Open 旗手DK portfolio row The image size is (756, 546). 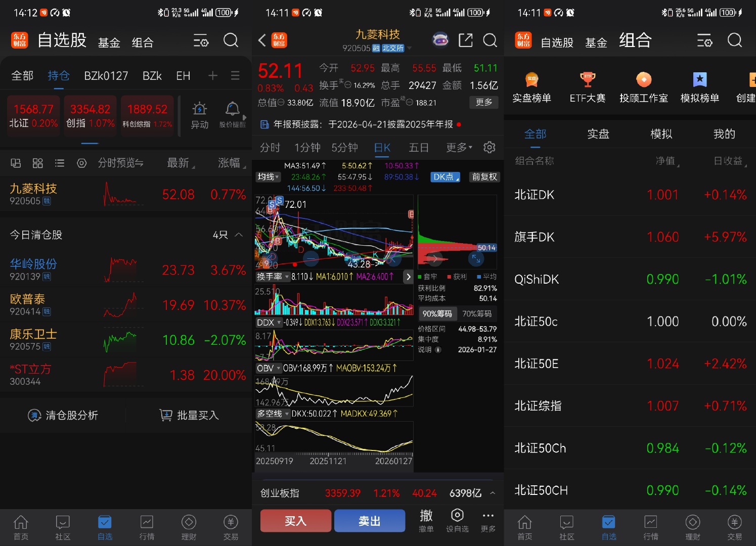(x=630, y=237)
